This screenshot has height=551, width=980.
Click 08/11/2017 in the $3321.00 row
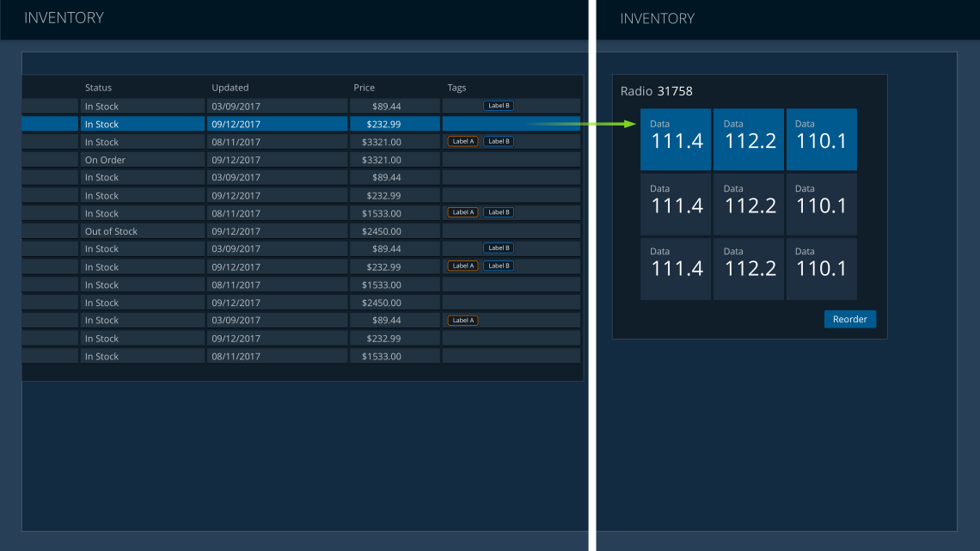point(236,142)
